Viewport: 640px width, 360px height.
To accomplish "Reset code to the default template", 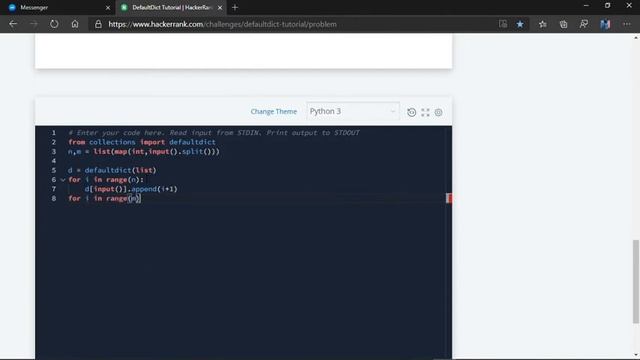I will click(411, 112).
